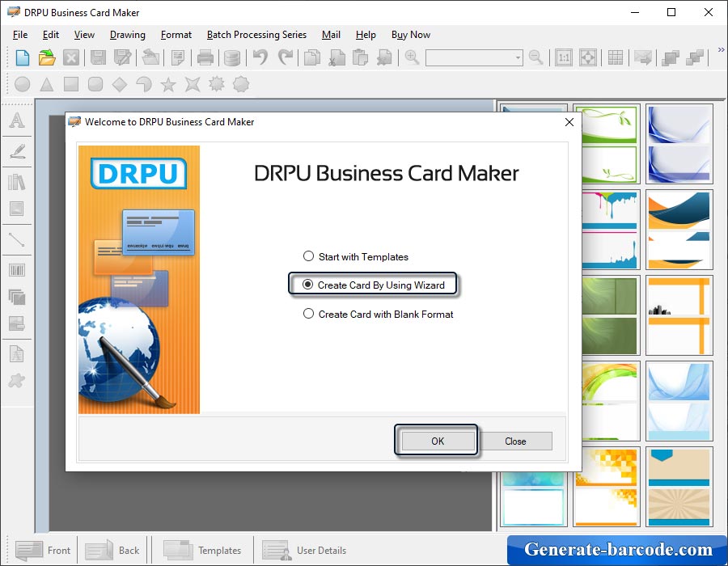Viewport: 728px width, 566px height.
Task: Click the Save floppy disk icon
Action: click(98, 58)
